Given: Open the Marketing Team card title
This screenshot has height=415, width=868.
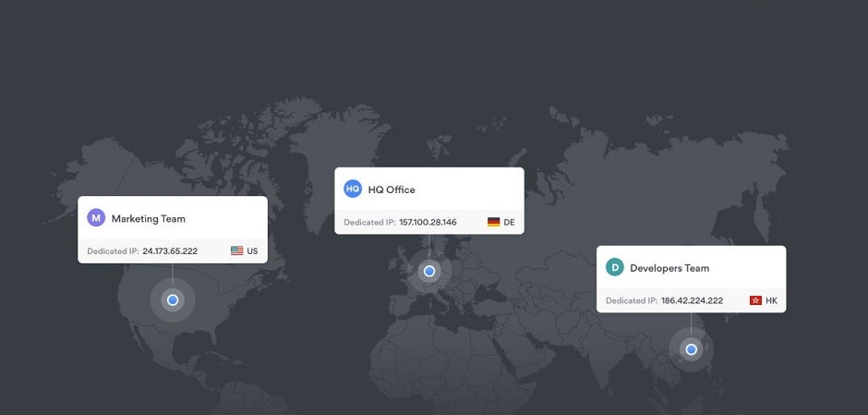Looking at the screenshot, I should click(x=149, y=219).
